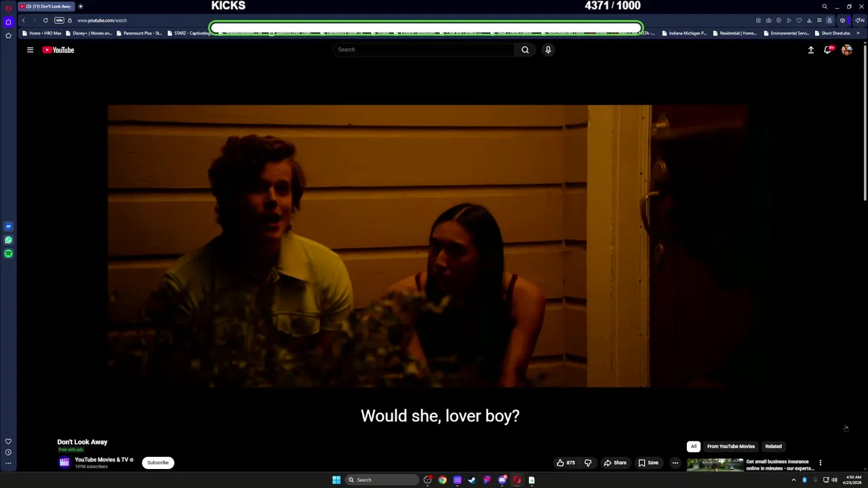Open the YouTube Movies & TV channel avatar
This screenshot has width=868, height=488.
(64, 462)
